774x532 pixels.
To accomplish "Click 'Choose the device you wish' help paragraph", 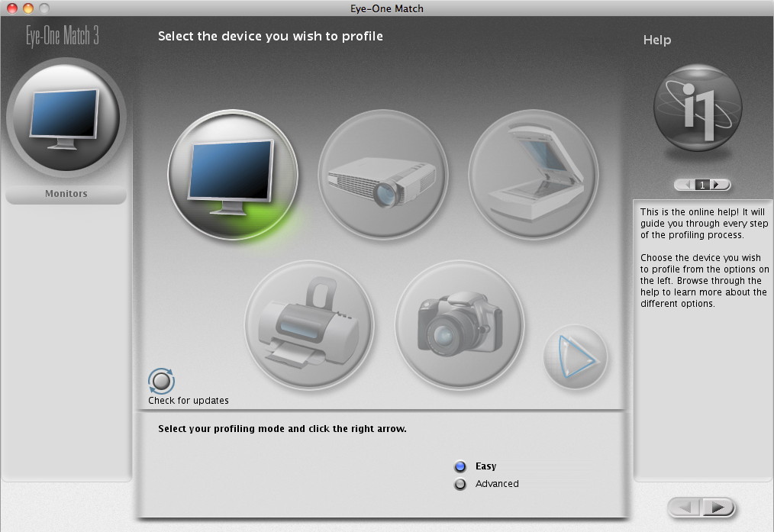I will point(705,280).
